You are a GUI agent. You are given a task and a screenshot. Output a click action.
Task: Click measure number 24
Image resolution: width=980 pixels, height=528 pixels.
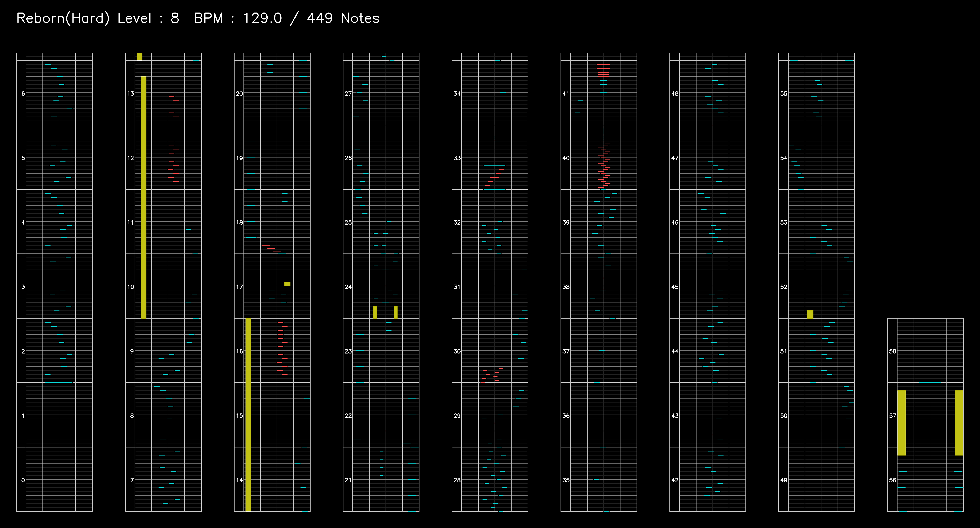[348, 287]
